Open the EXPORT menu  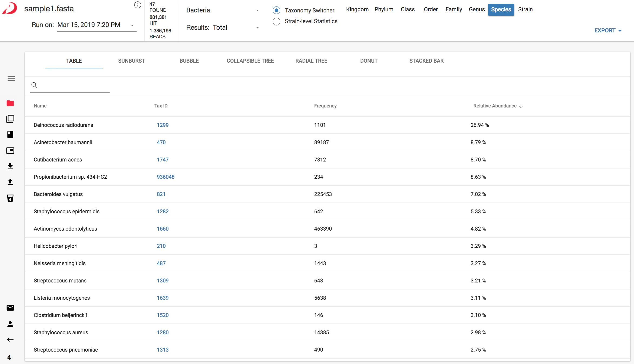pyautogui.click(x=607, y=30)
